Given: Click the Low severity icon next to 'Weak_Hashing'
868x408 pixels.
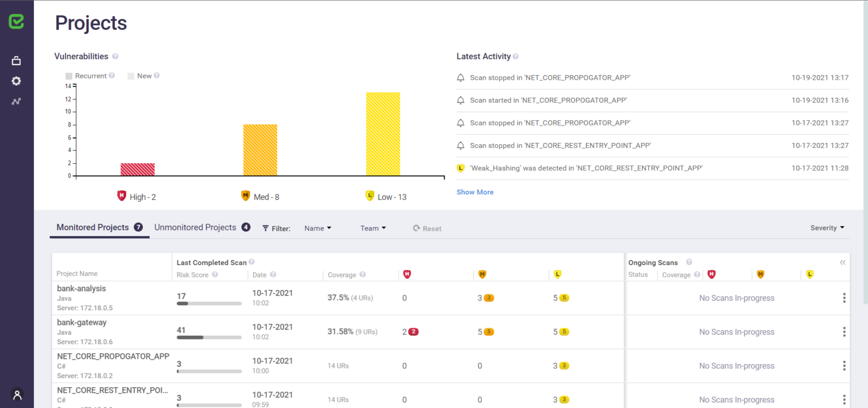Looking at the screenshot, I should pyautogui.click(x=461, y=168).
